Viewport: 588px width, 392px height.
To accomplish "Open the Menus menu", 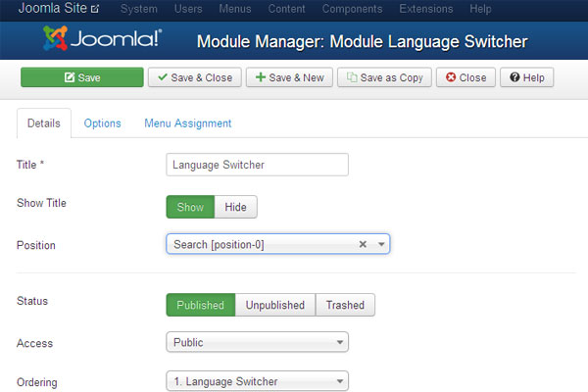I will (x=235, y=9).
